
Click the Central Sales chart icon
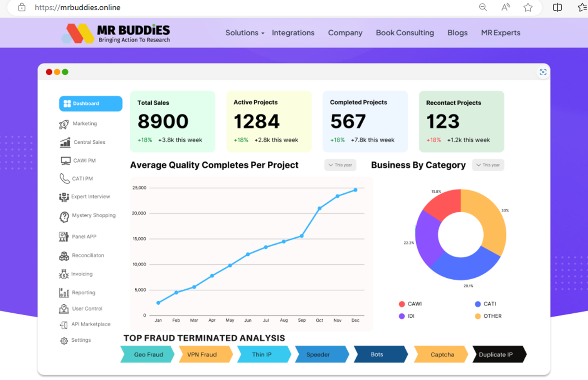point(65,142)
